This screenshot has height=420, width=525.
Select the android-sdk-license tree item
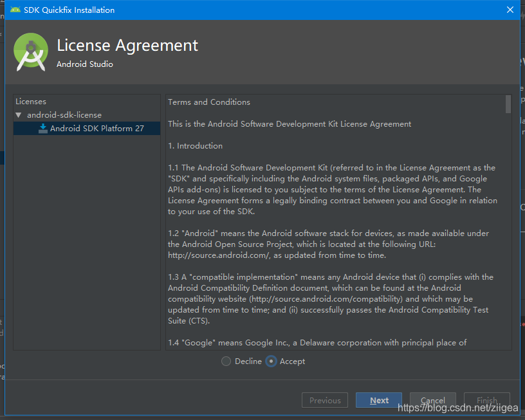coord(64,114)
